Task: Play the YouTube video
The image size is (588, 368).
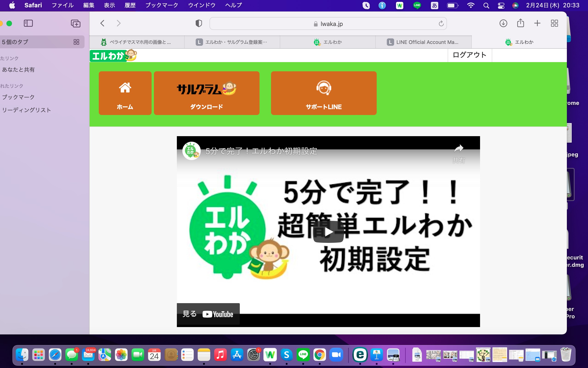Action: click(x=328, y=232)
